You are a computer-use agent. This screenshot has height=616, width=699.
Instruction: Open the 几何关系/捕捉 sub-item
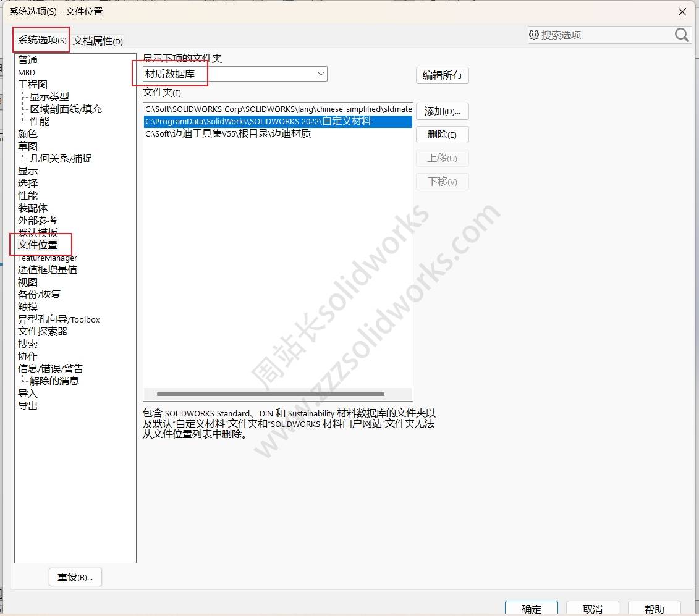tap(61, 159)
